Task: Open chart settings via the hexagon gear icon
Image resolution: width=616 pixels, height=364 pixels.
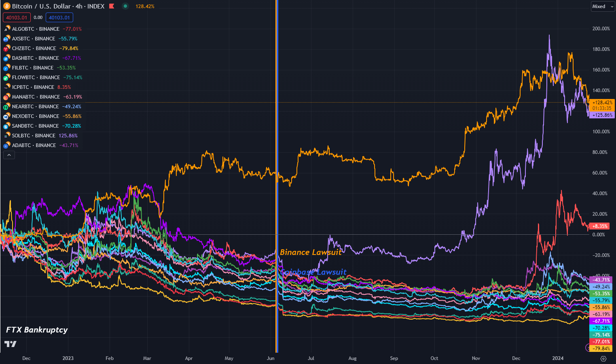Action: coord(603,358)
